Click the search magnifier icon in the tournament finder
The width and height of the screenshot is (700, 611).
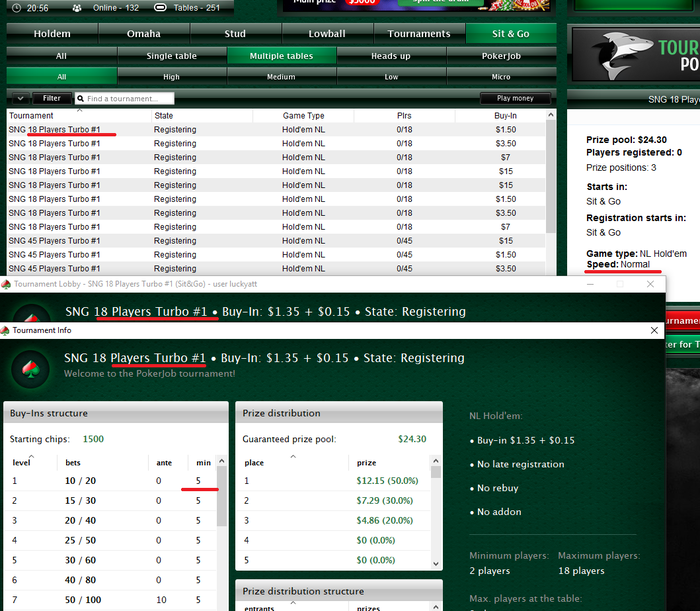coord(80,98)
